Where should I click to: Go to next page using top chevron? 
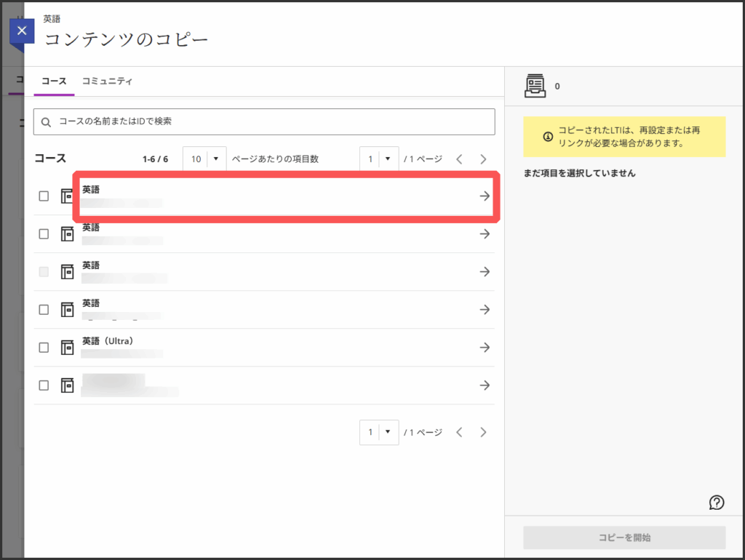coord(483,159)
